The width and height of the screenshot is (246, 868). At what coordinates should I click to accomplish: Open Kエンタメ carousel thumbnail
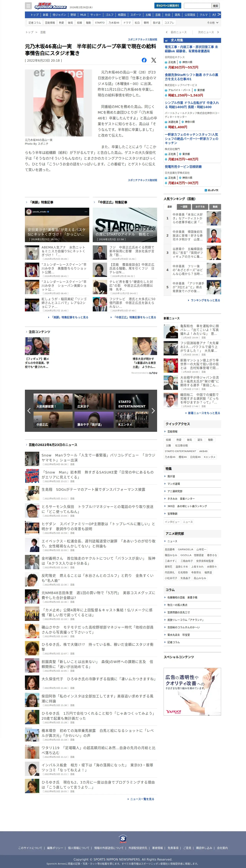(x=132, y=420)
